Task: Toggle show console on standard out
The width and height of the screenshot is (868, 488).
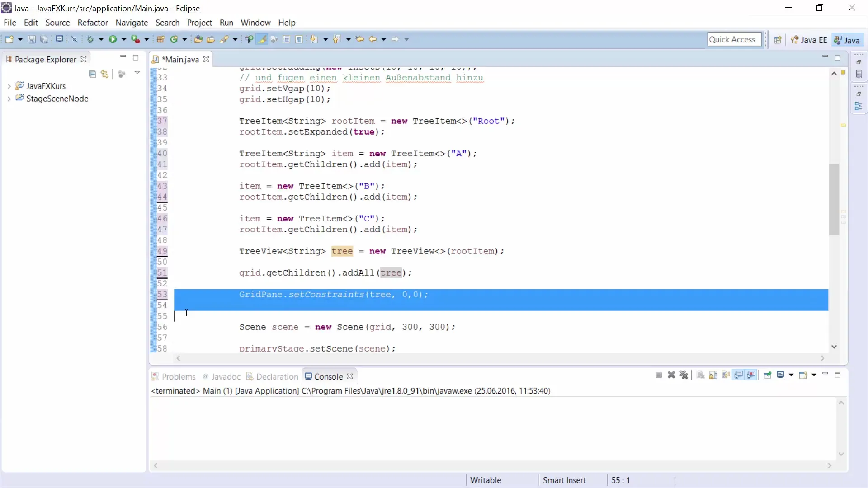Action: point(738,375)
